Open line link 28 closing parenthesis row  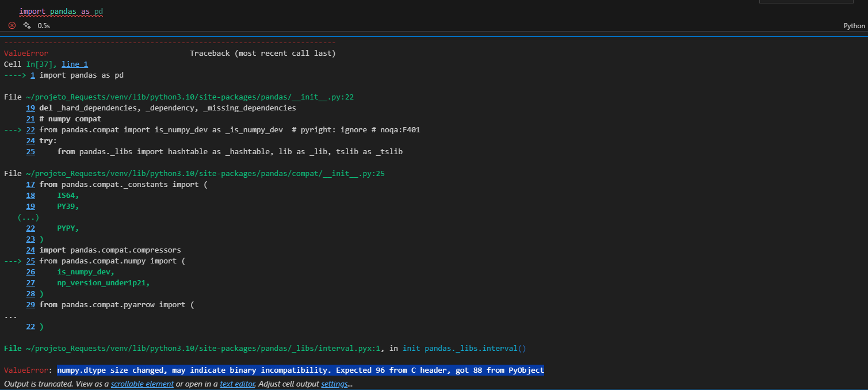coord(30,294)
